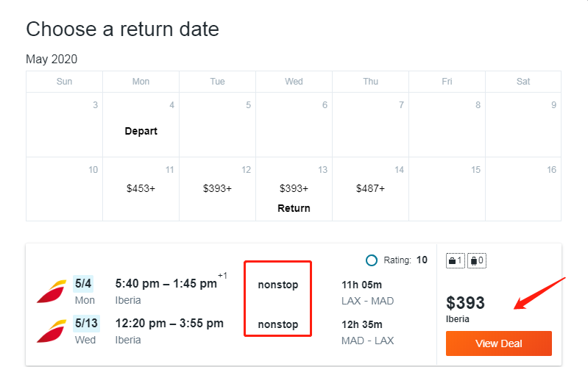This screenshot has height=367, width=588.
Task: Select May 11 return at $453+
Action: tap(141, 188)
